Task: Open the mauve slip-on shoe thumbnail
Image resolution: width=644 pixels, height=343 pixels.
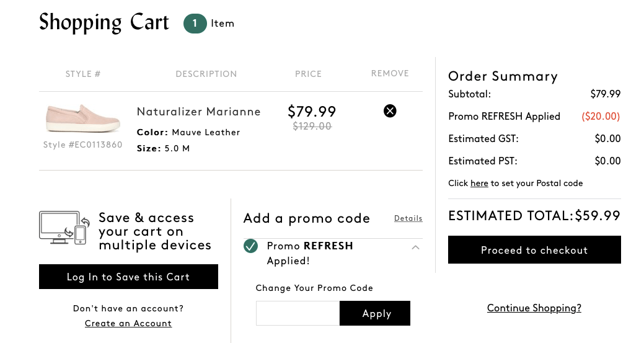Action: (83, 118)
